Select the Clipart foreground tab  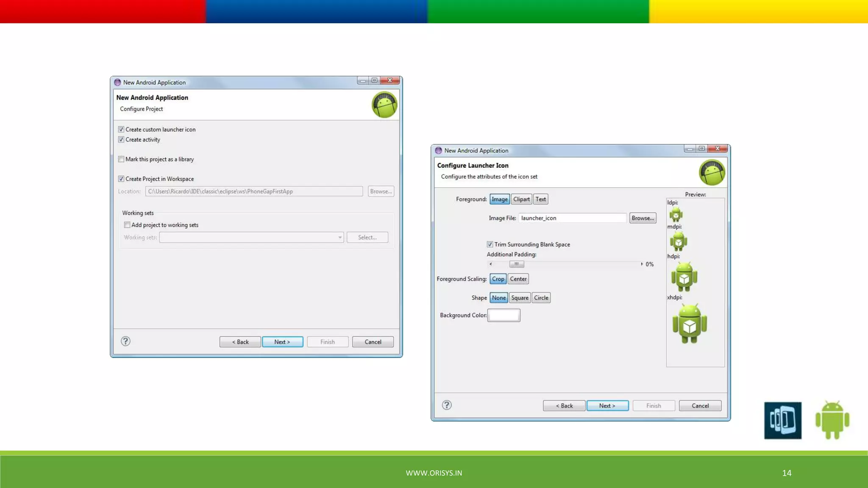[521, 199]
